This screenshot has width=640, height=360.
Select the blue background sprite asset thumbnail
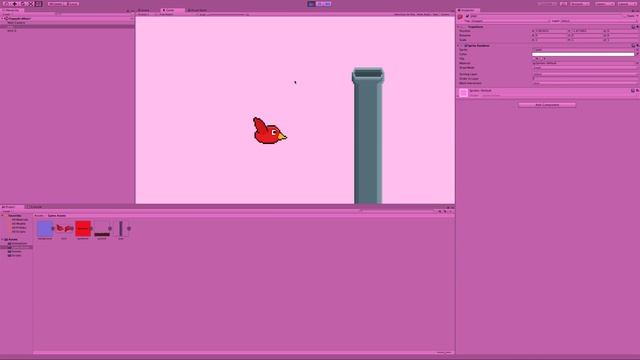(44, 229)
